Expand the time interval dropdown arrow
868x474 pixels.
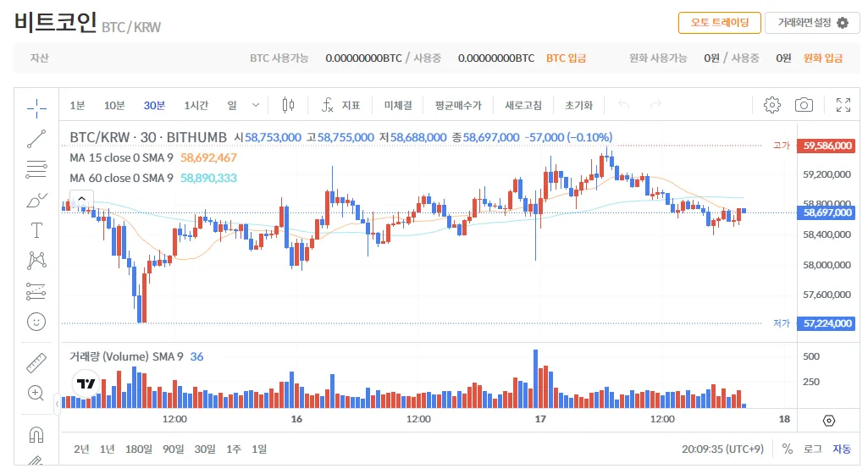point(256,105)
